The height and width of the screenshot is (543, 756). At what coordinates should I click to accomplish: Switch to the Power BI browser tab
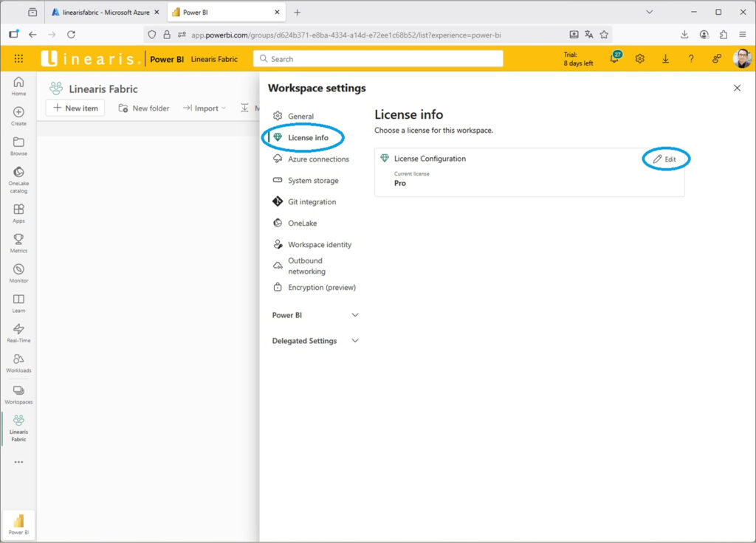[226, 12]
